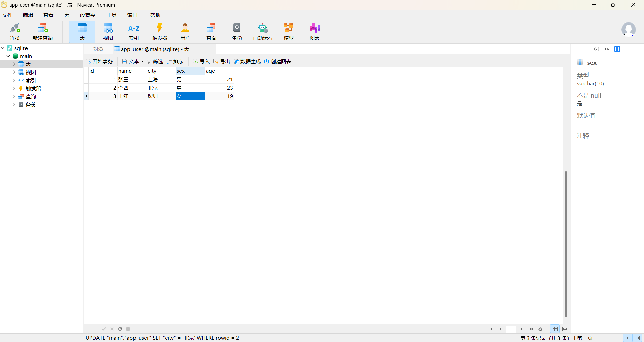
Task: Open the 编辑 menu
Action: click(28, 15)
